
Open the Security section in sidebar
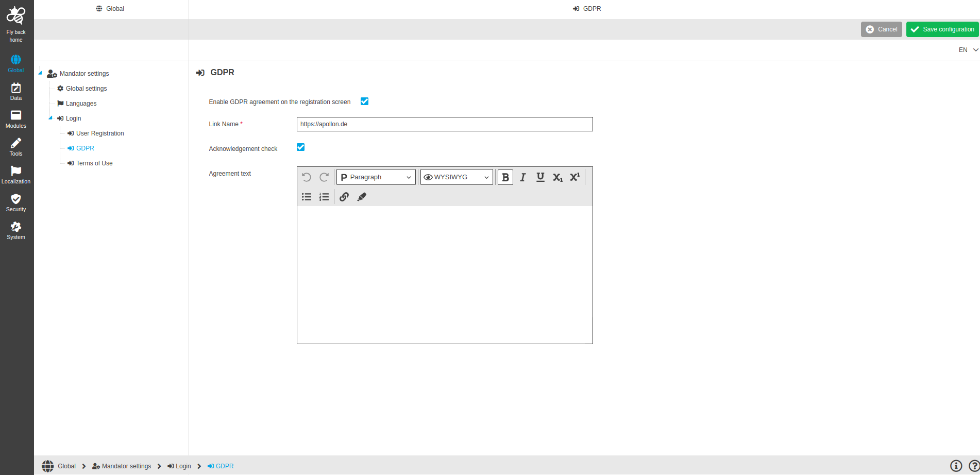(16, 202)
